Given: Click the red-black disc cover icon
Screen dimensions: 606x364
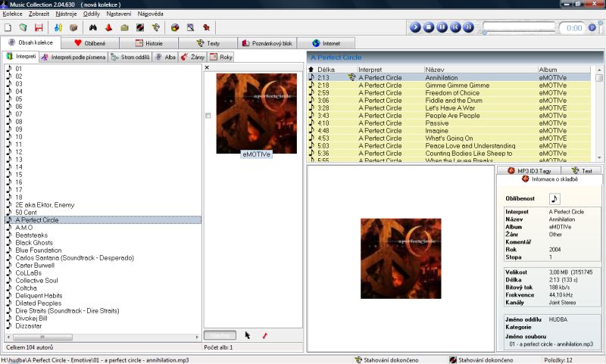Looking at the screenshot, I should (140, 27).
